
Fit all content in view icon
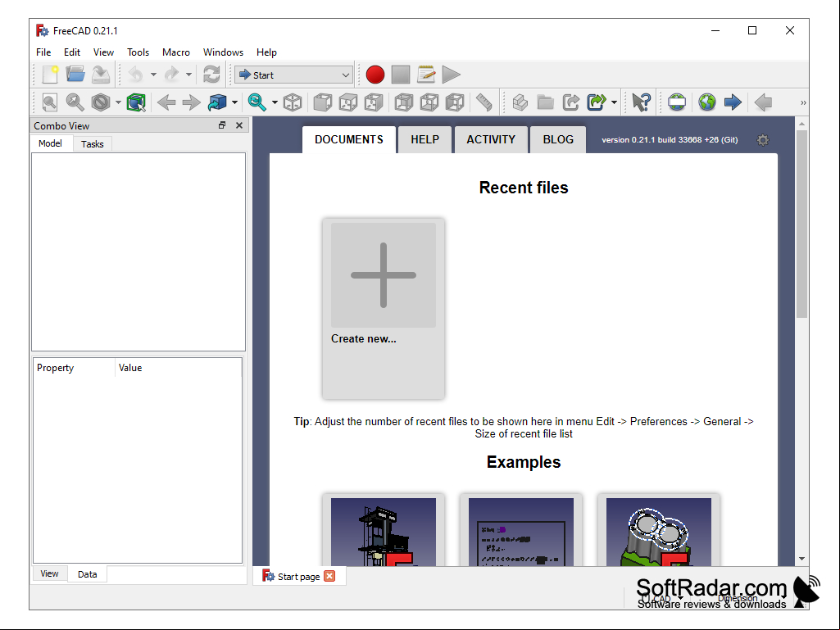(x=50, y=102)
